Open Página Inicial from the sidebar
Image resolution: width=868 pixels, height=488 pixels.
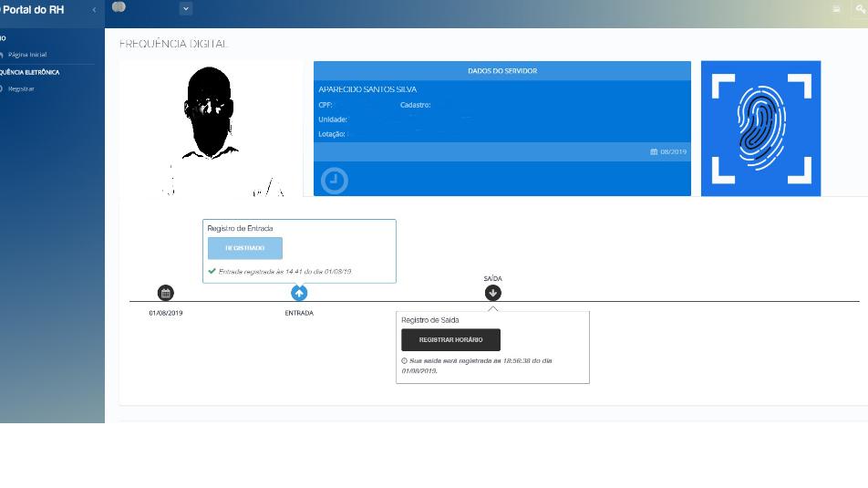[27, 55]
